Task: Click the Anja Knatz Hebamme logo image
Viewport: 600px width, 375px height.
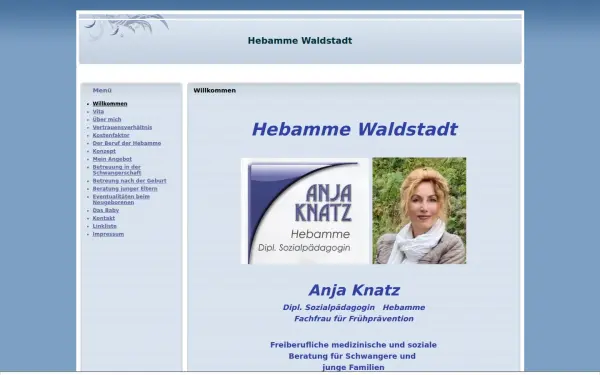Action: (305, 211)
